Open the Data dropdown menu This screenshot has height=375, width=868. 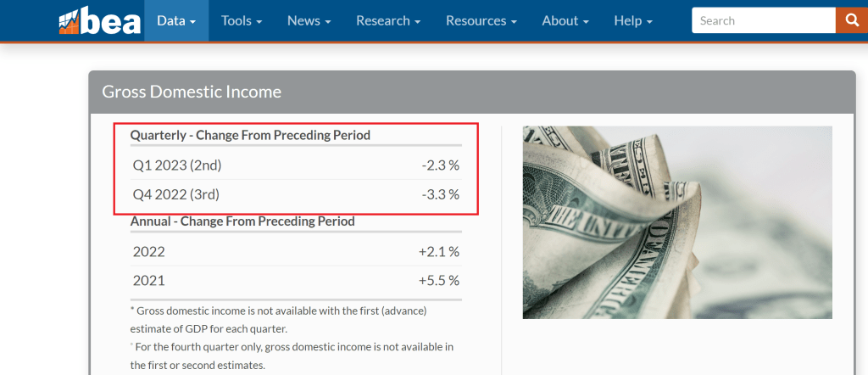pyautogui.click(x=176, y=20)
